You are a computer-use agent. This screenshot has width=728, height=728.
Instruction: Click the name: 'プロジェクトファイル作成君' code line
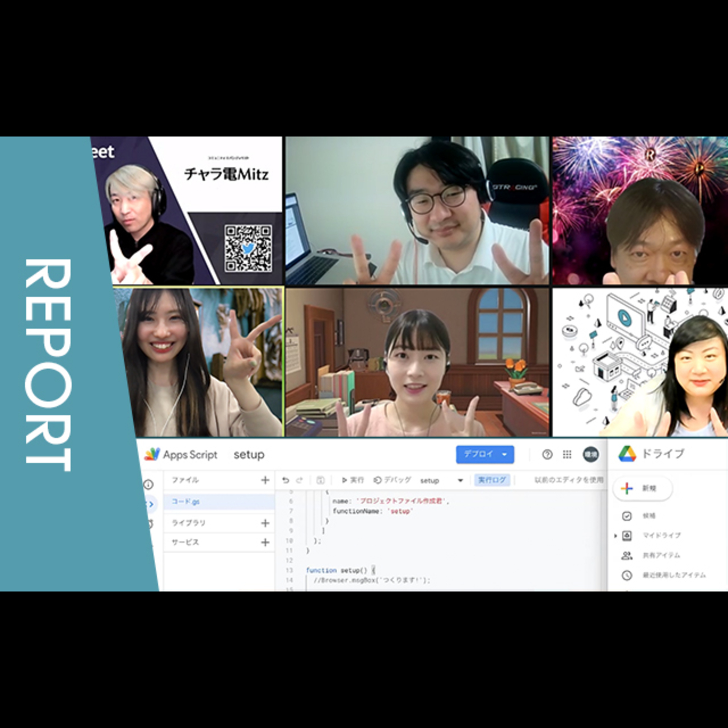point(391,501)
